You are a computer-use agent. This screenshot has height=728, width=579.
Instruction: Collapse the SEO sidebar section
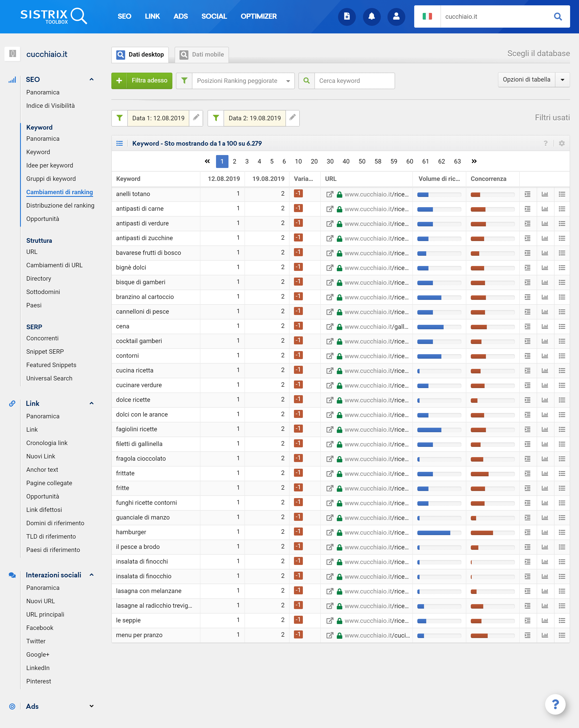pos(92,79)
